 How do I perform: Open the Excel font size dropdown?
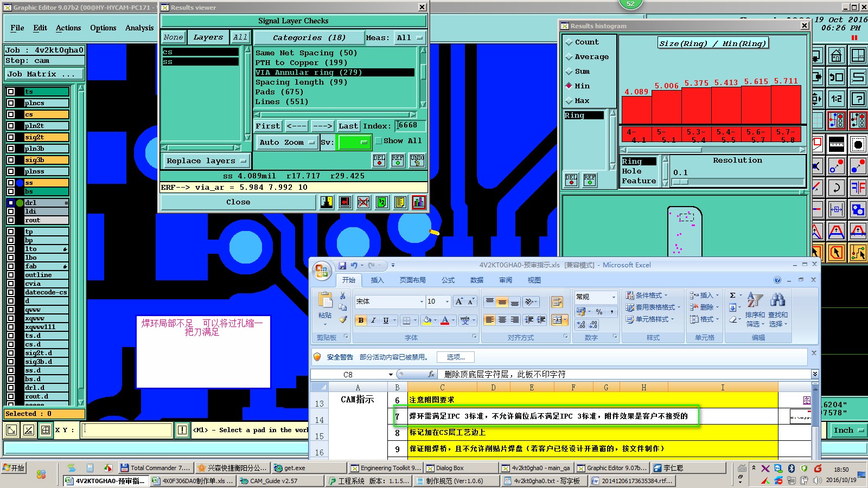tap(447, 301)
